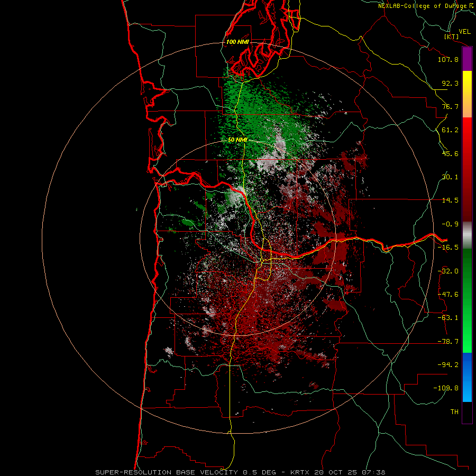Click the KRTX radar site identifier
The image size is (476, 476).
[300, 472]
